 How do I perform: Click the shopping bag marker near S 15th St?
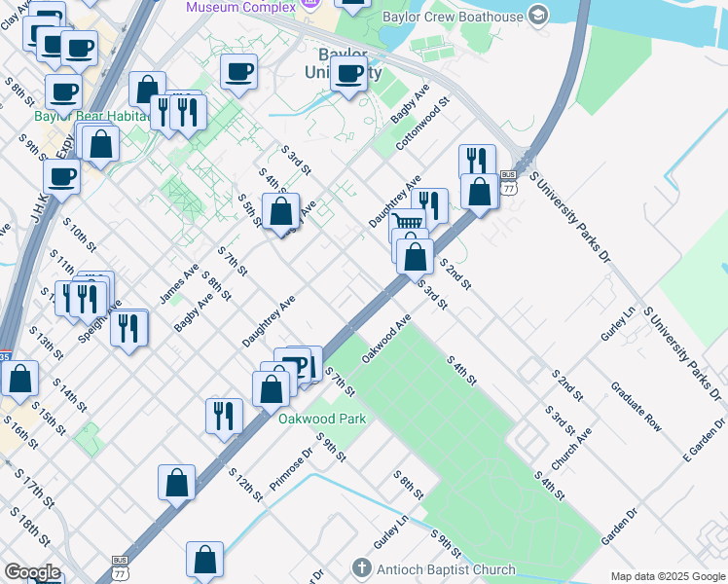[19, 379]
